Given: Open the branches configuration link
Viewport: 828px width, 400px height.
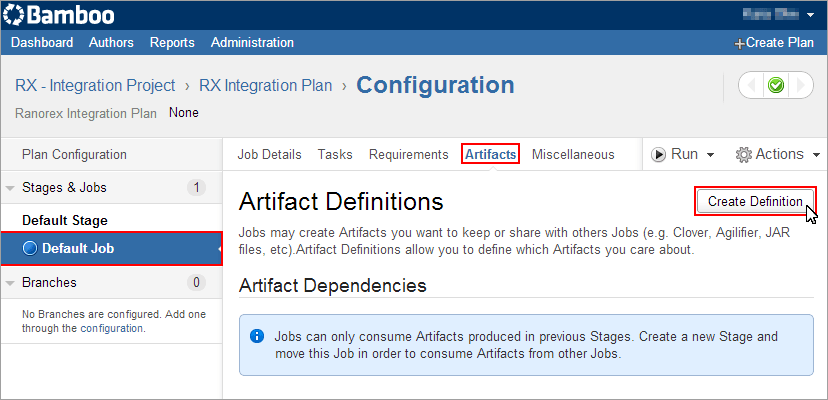Looking at the screenshot, I should [x=111, y=328].
